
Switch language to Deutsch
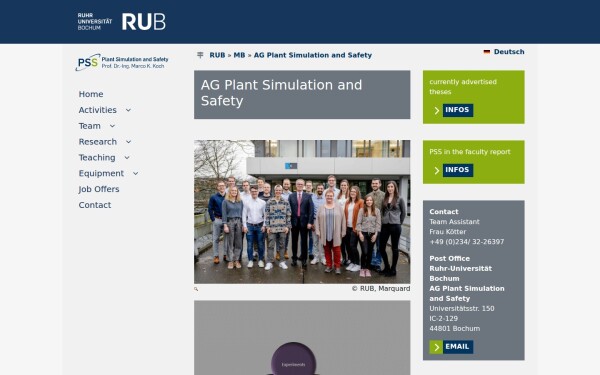click(509, 52)
